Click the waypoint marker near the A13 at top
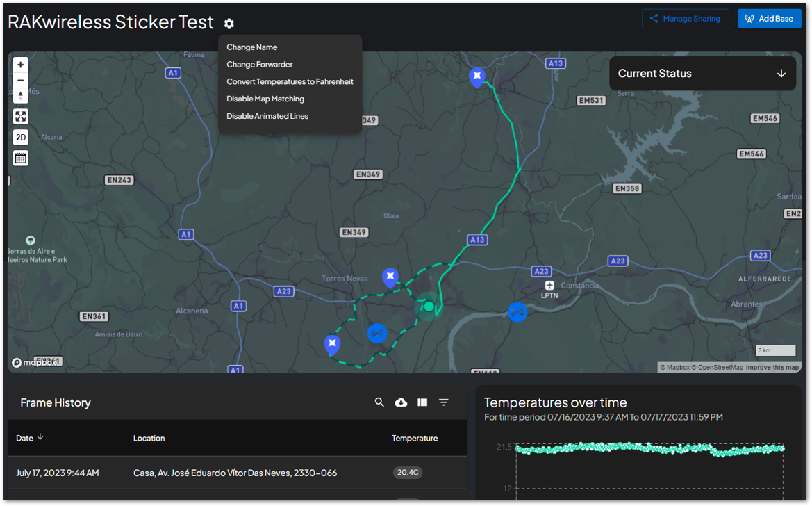The height and width of the screenshot is (506, 812). click(477, 77)
